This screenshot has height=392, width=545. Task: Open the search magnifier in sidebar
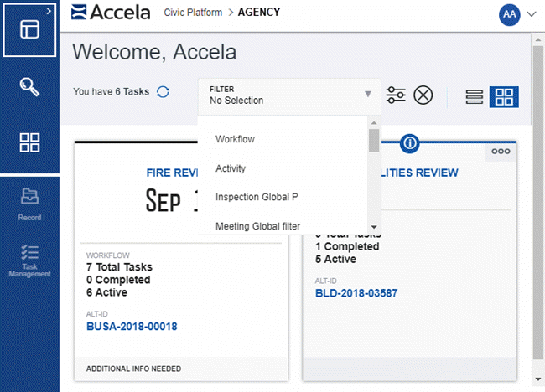click(x=29, y=86)
